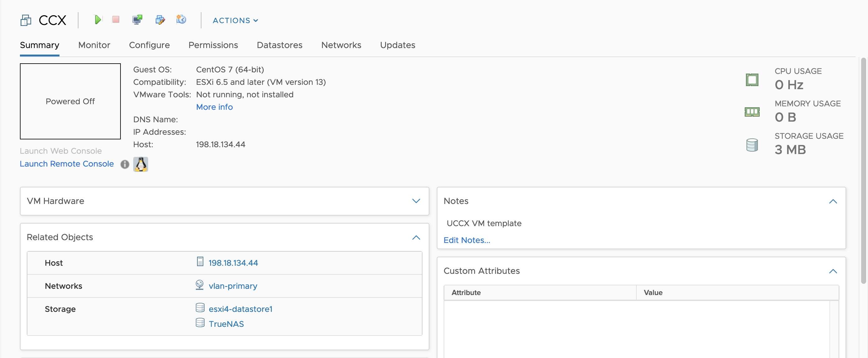Click the memory usage icon
868x358 pixels.
click(752, 112)
